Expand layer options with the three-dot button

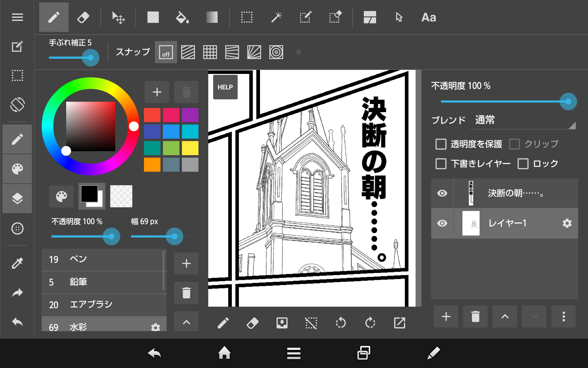click(x=564, y=317)
